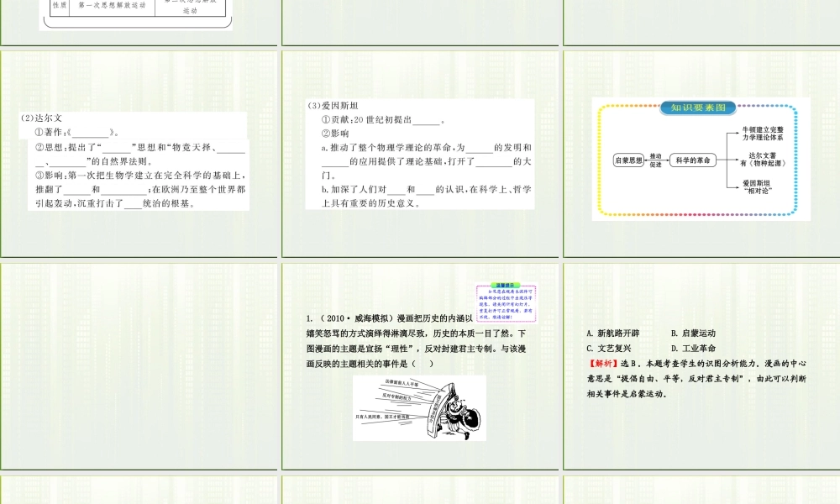Click the 性质 table cell
The image size is (840, 504).
[60, 5]
